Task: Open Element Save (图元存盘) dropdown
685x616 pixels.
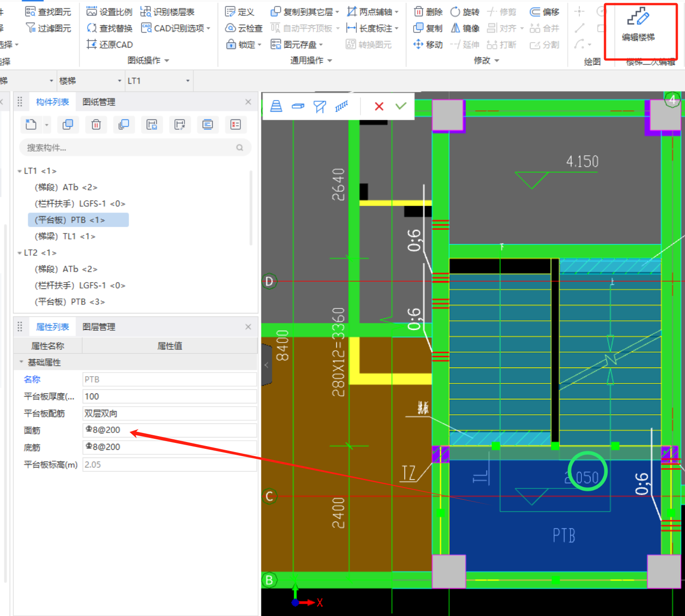Action: (x=321, y=45)
